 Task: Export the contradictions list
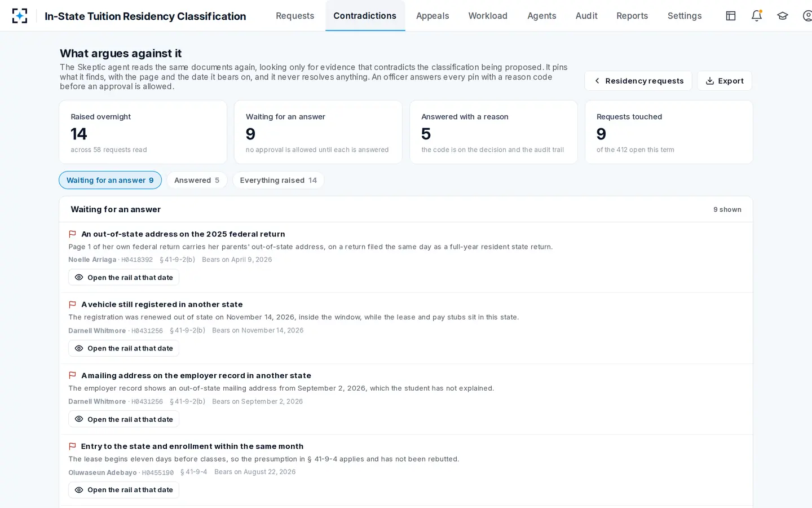tap(725, 81)
